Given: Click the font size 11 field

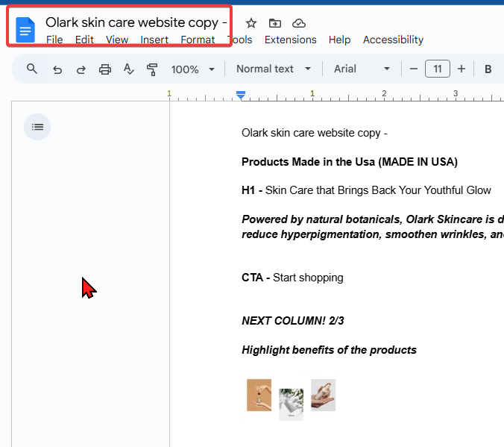Looking at the screenshot, I should click(438, 69).
